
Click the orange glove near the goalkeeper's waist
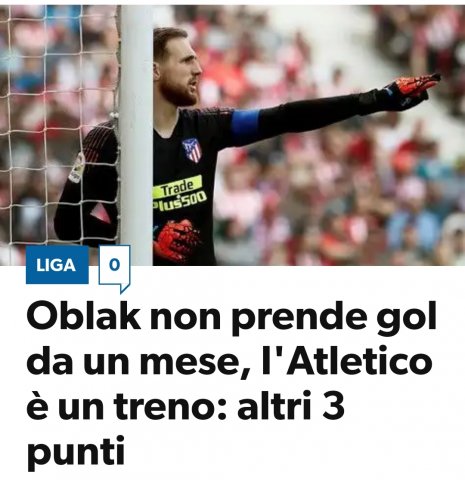coord(177,239)
